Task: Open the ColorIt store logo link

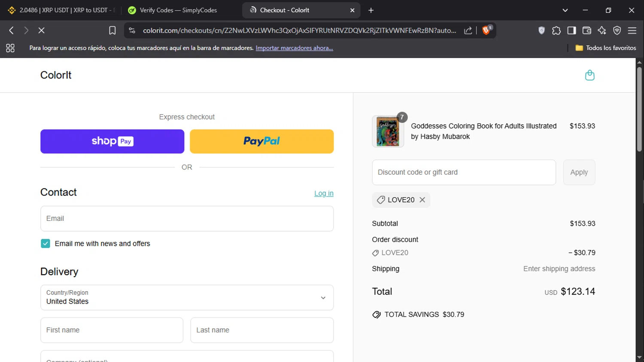Action: pos(56,75)
